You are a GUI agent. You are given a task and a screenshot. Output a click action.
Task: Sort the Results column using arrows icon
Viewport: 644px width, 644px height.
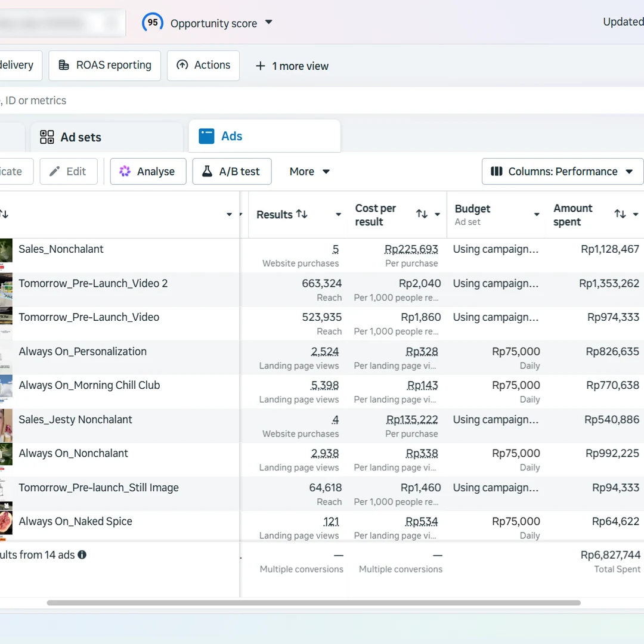click(x=302, y=214)
